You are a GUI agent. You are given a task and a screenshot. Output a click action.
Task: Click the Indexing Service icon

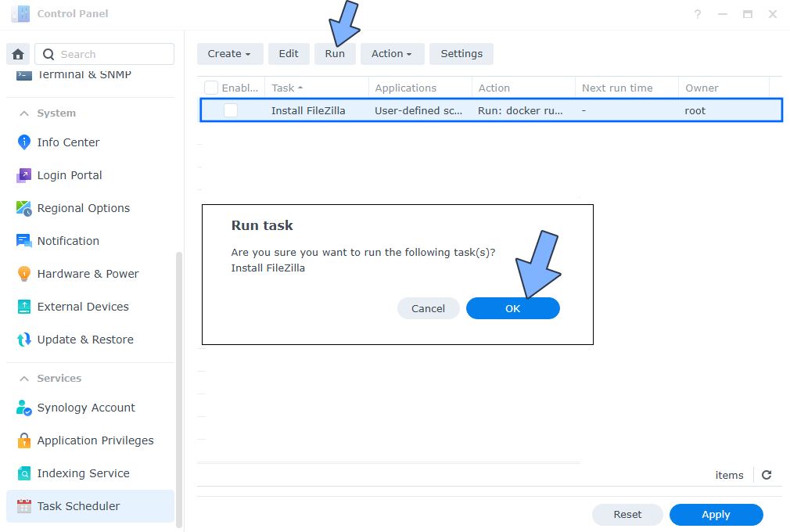tap(23, 473)
